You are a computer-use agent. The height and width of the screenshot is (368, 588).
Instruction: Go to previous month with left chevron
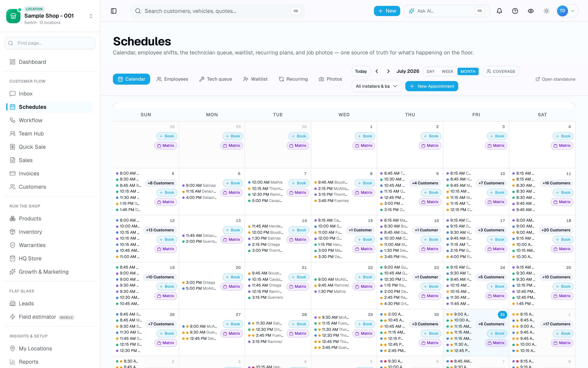click(x=377, y=71)
